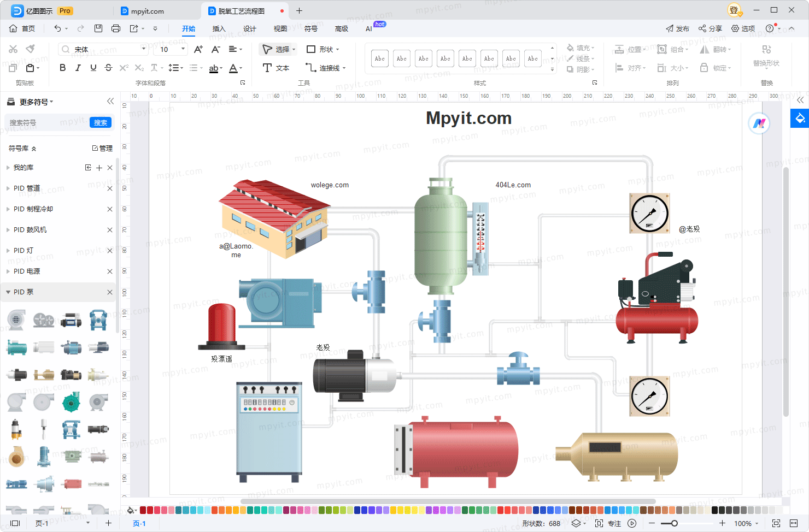Screen dimensions: 809x532
Task: Toggle underline text formatting
Action: (93, 68)
